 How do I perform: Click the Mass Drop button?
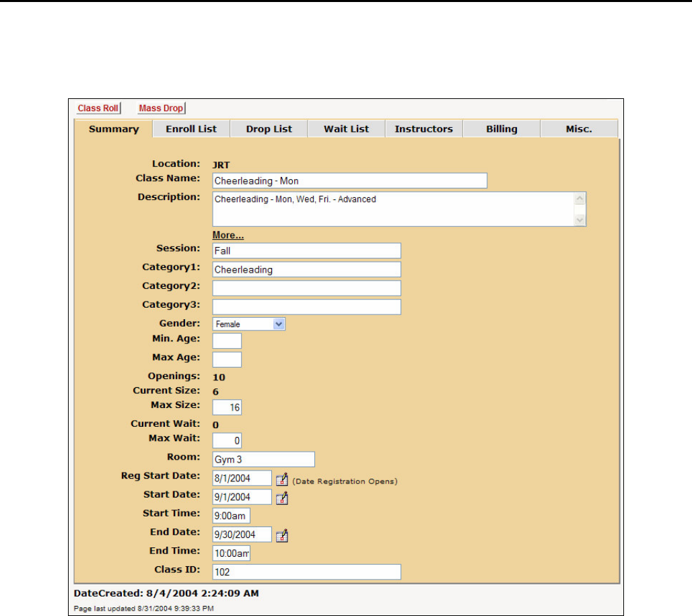161,108
